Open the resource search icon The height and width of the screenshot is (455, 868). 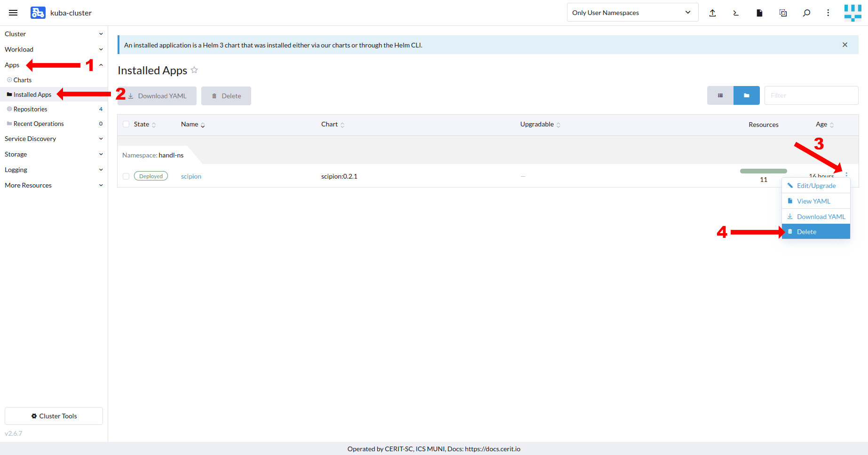pos(806,13)
